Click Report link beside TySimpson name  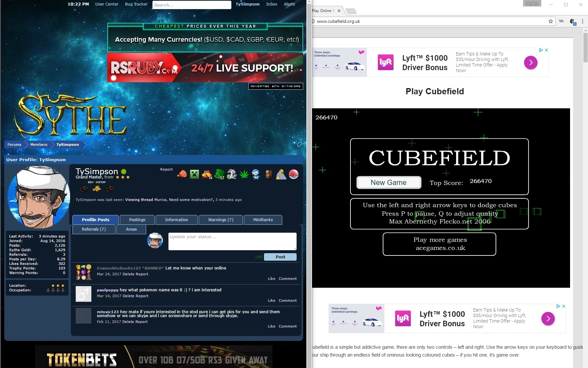click(x=166, y=169)
